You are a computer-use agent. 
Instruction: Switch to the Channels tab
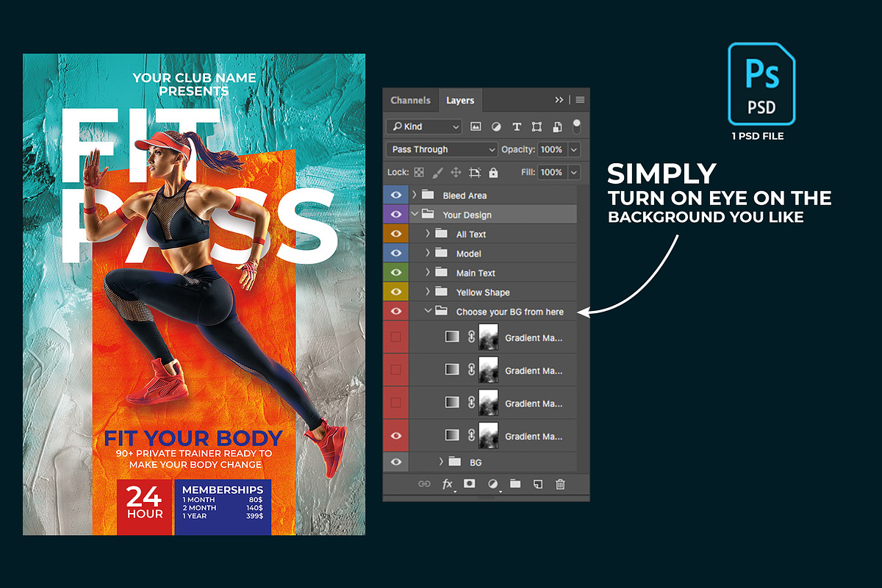click(x=410, y=100)
